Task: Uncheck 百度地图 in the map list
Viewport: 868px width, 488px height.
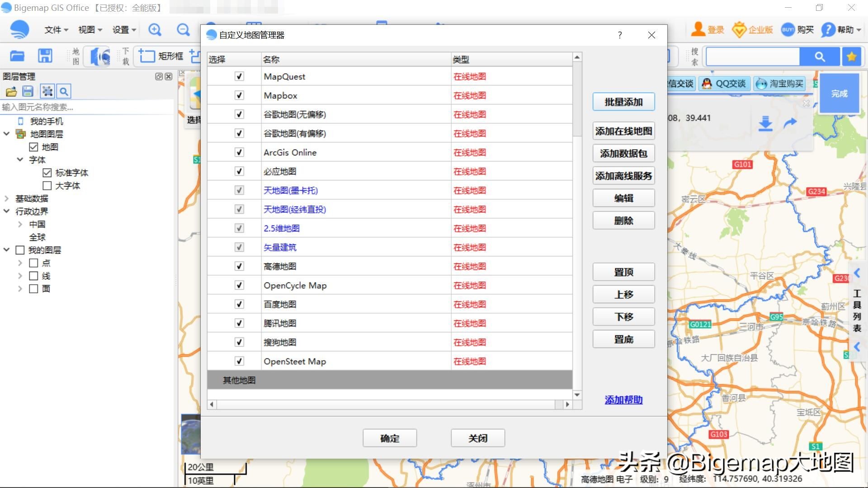Action: 239,304
